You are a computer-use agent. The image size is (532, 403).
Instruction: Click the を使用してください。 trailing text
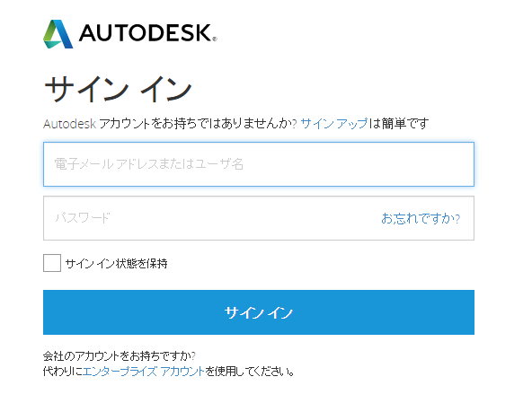tap(250, 372)
